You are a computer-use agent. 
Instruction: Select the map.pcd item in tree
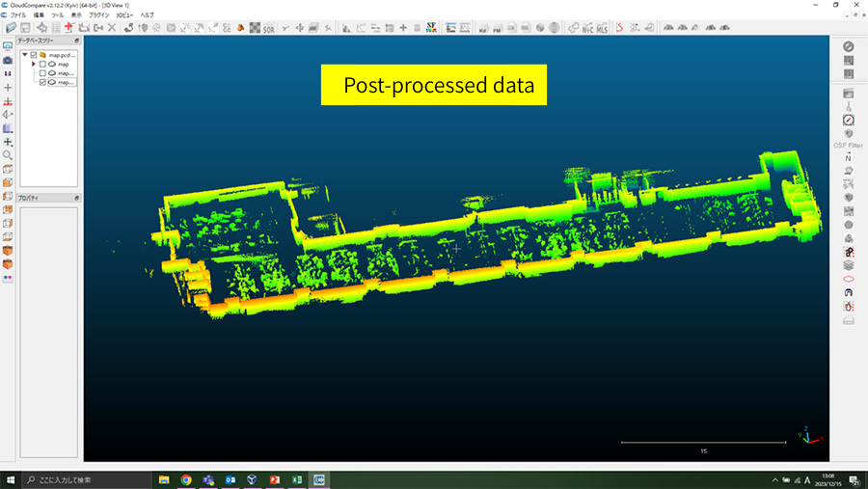point(62,55)
